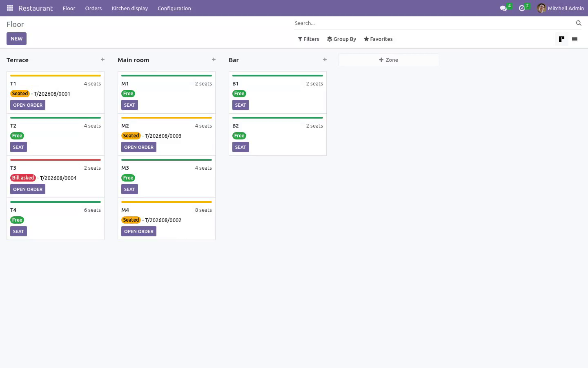The height and width of the screenshot is (368, 588).
Task: Add a table in Bar column
Action: click(325, 60)
